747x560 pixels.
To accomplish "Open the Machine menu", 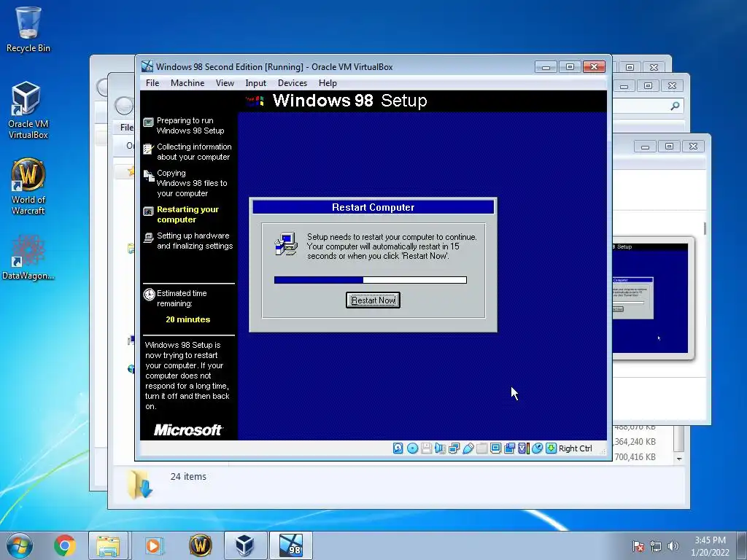I will (x=187, y=83).
